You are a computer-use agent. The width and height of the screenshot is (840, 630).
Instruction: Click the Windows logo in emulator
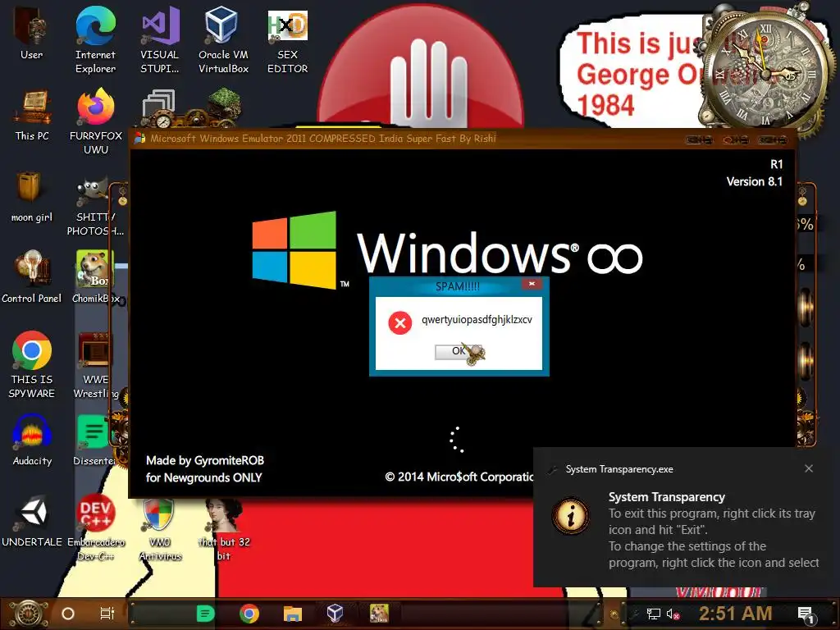coord(294,249)
